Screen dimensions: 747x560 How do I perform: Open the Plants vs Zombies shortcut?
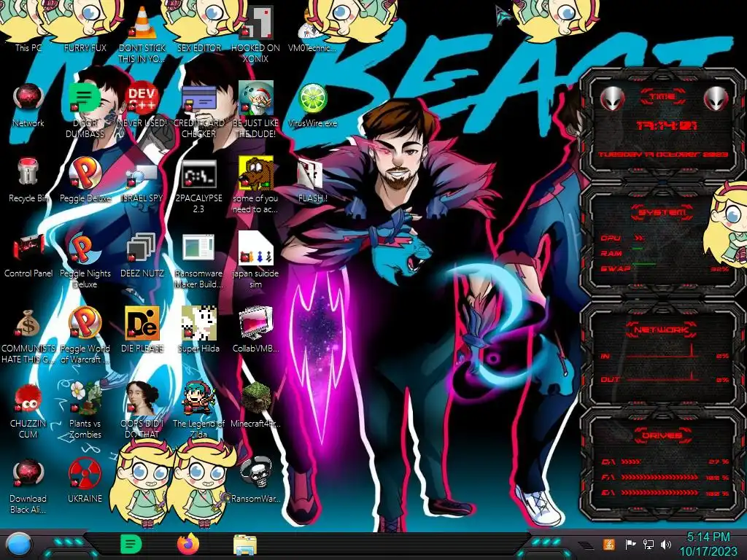(85, 411)
